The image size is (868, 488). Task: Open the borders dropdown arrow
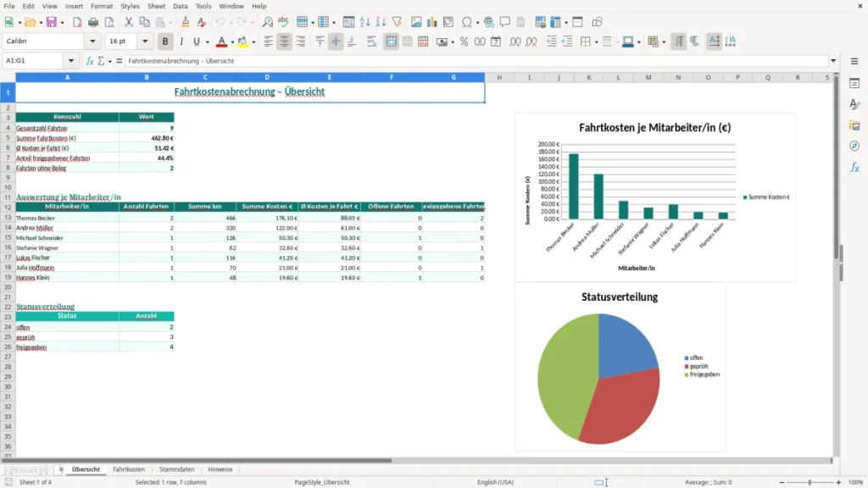[x=596, y=42]
